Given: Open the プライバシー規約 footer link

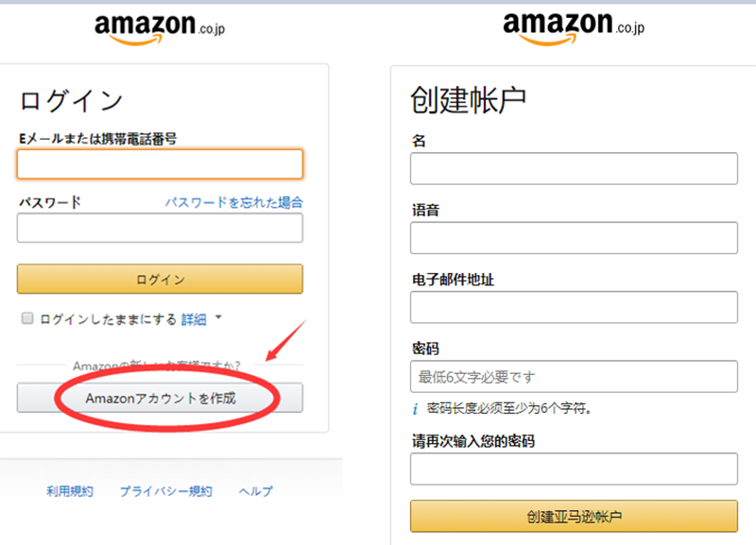Looking at the screenshot, I should [x=166, y=491].
